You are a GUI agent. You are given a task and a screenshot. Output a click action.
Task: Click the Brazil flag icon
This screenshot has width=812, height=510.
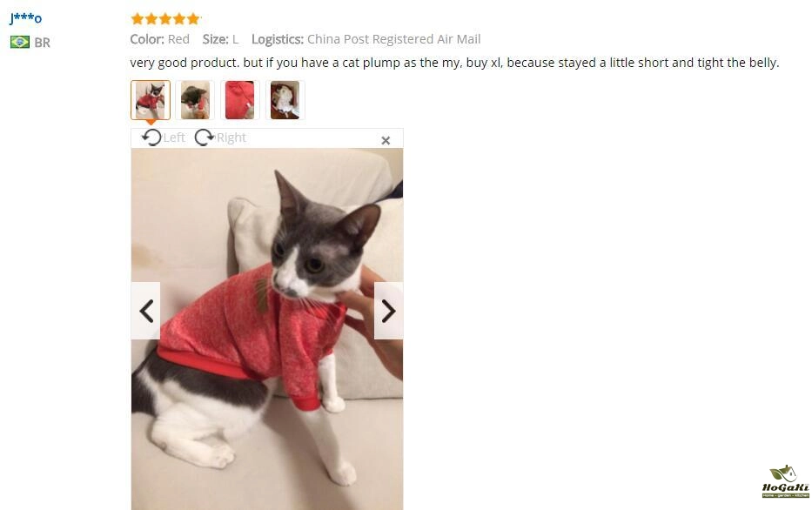[20, 42]
